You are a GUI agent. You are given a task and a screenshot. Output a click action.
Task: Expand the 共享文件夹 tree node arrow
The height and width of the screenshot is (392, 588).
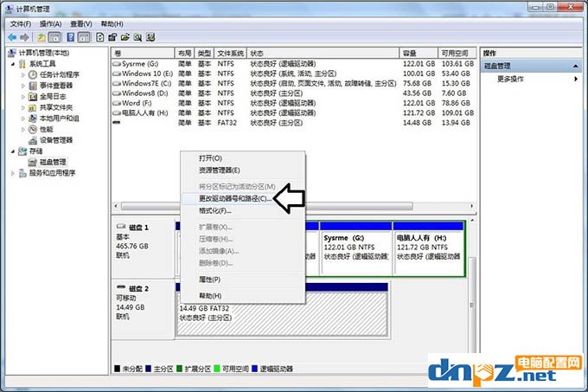(22, 107)
